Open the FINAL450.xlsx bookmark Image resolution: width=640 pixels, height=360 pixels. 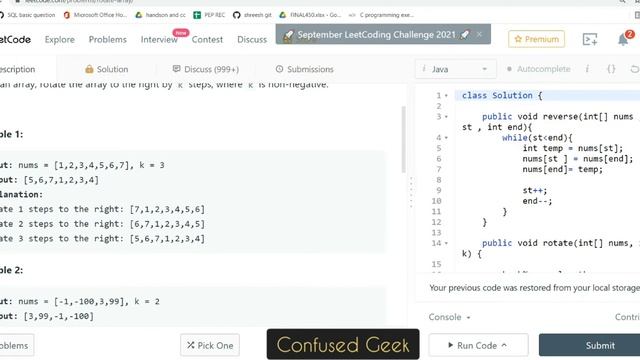[310, 15]
